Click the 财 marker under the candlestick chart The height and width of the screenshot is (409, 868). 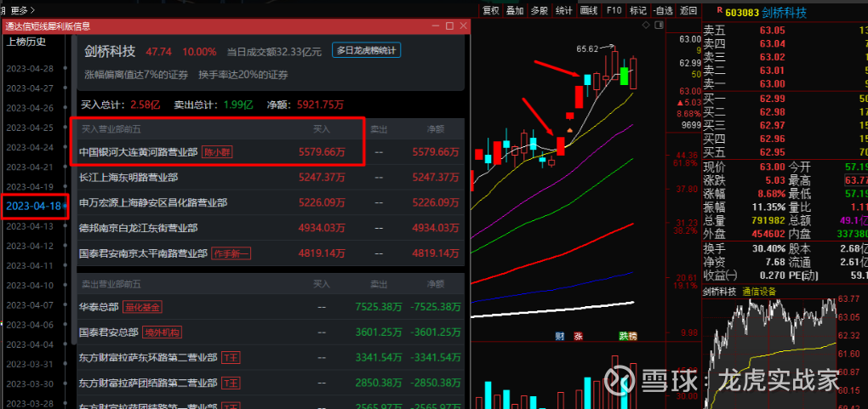560,336
